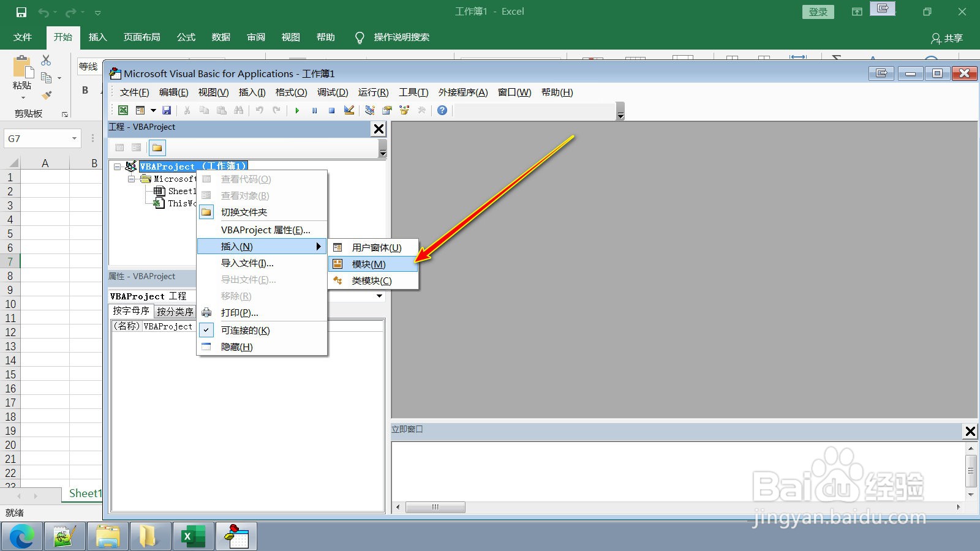Click the Find binoculars icon
The width and height of the screenshot is (980, 551).
(x=239, y=110)
